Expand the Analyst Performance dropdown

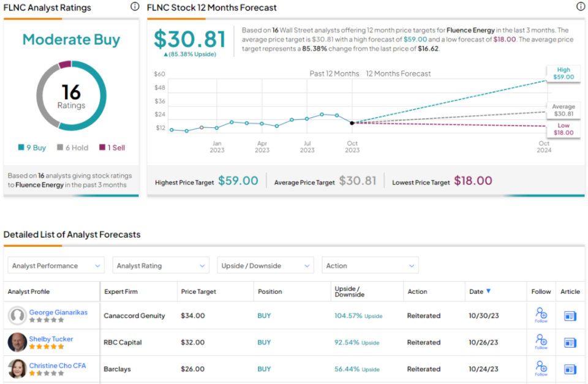pyautogui.click(x=56, y=266)
